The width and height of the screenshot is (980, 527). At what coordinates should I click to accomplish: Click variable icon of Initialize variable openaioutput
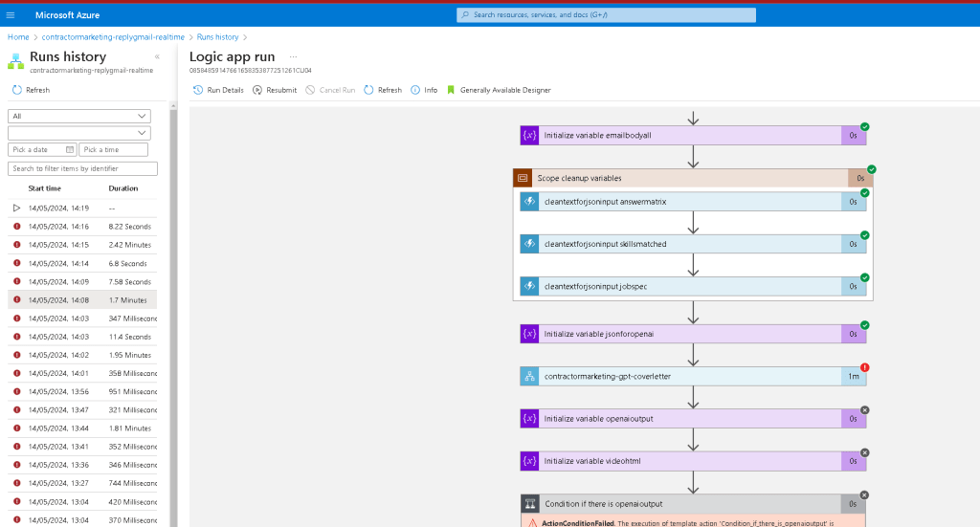pos(529,419)
